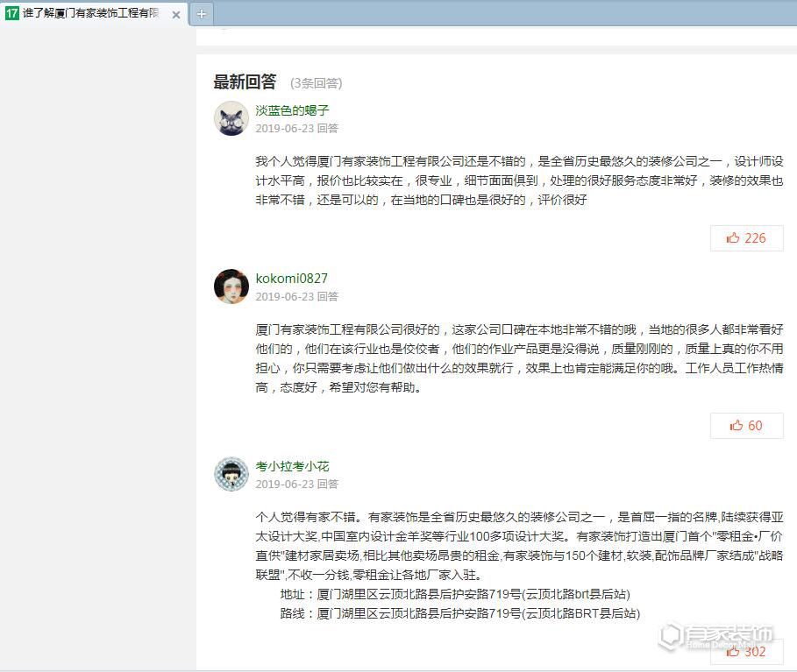The width and height of the screenshot is (797, 672).
Task: Click kokomi0827's round profile avatar
Action: click(231, 286)
